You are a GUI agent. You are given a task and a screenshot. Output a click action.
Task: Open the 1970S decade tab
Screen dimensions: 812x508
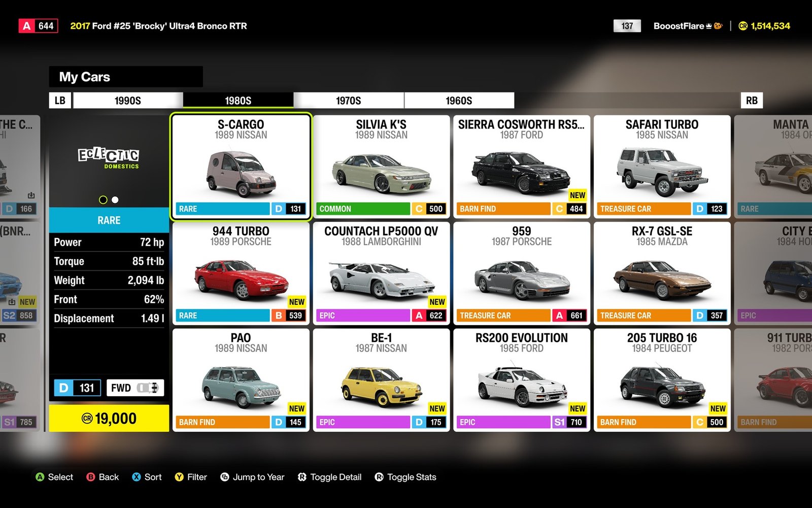pos(349,101)
